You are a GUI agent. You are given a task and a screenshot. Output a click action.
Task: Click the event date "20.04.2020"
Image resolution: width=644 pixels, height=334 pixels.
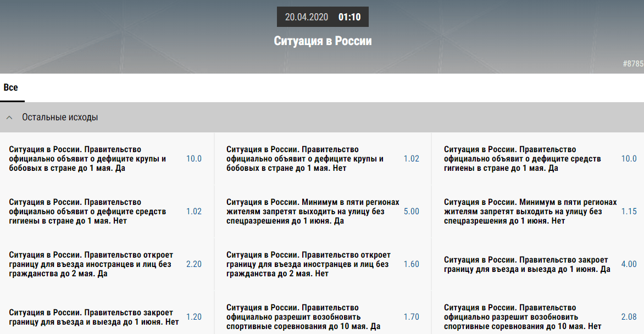[307, 17]
